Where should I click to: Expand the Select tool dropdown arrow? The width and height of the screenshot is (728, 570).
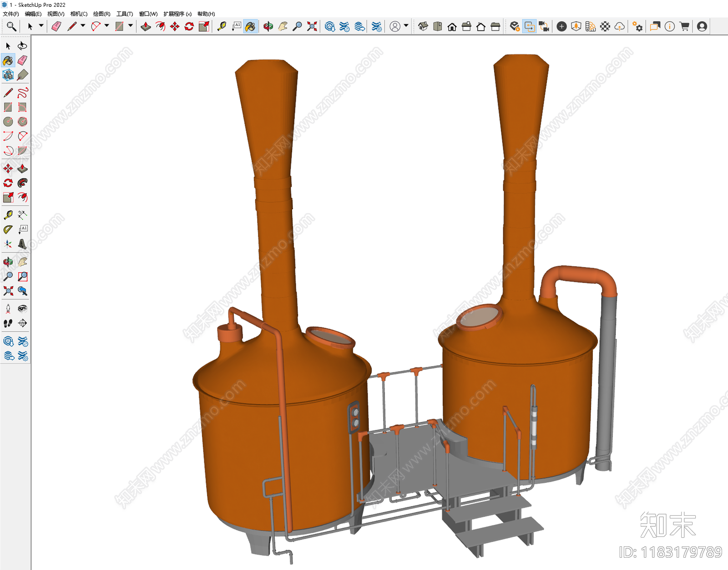coord(41,26)
